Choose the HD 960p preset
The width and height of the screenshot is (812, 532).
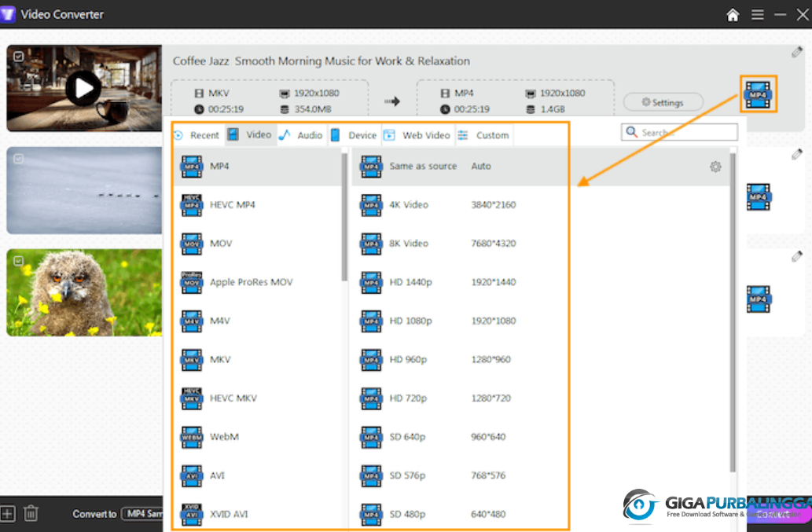[540, 360]
